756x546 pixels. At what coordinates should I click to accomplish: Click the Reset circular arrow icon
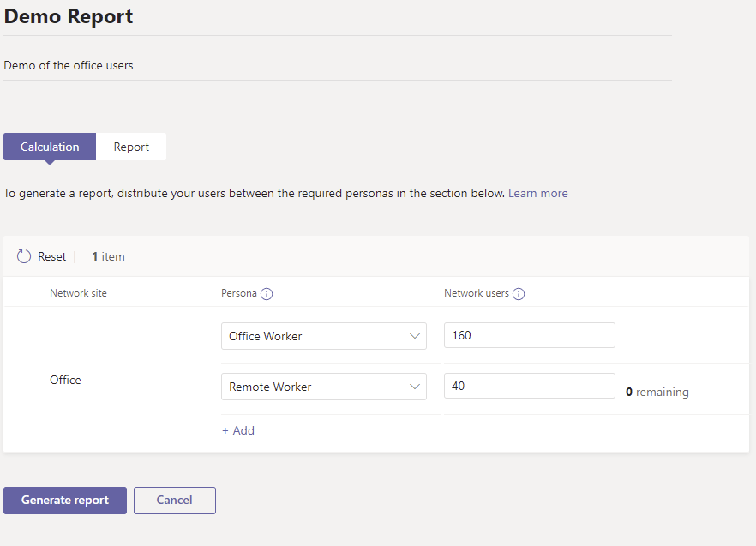[24, 256]
